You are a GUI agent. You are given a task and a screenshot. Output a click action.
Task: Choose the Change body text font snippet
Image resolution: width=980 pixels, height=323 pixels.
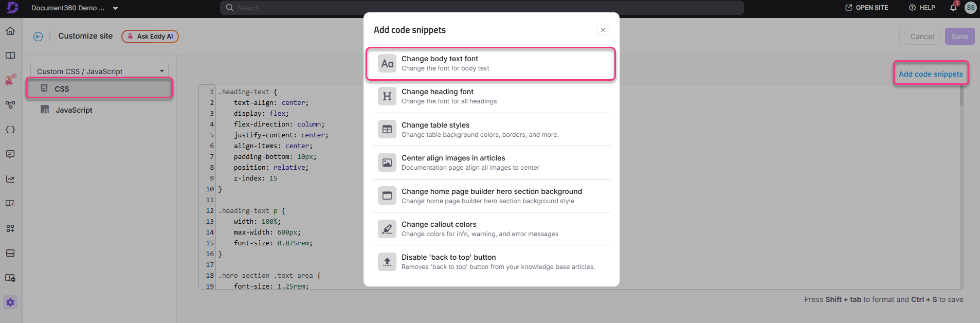(490, 63)
